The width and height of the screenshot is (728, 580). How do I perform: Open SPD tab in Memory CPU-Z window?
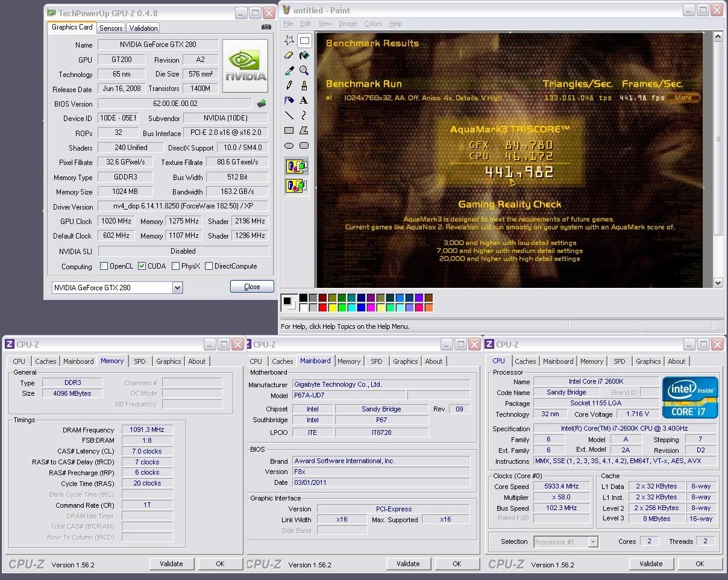point(140,361)
